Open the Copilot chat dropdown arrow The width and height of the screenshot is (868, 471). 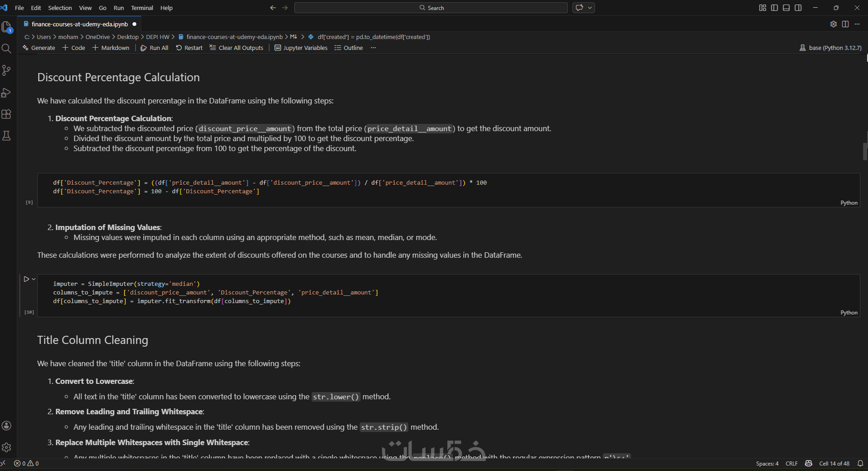tap(590, 8)
